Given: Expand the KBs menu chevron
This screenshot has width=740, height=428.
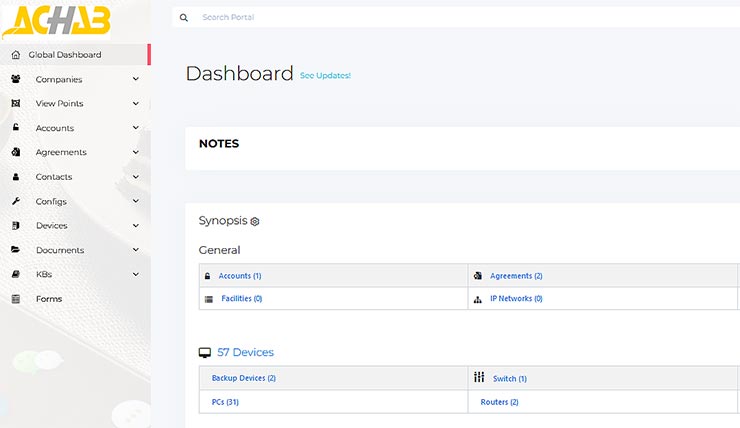Looking at the screenshot, I should coord(135,275).
